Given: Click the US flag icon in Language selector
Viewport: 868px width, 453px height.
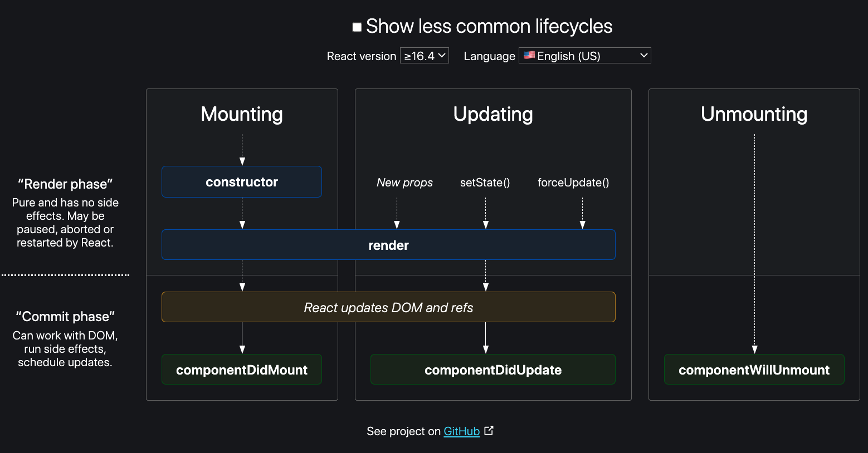Looking at the screenshot, I should point(529,55).
